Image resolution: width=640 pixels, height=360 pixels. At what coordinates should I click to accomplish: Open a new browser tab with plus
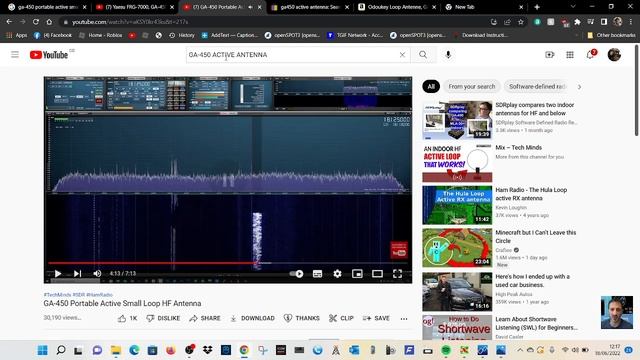(x=537, y=7)
